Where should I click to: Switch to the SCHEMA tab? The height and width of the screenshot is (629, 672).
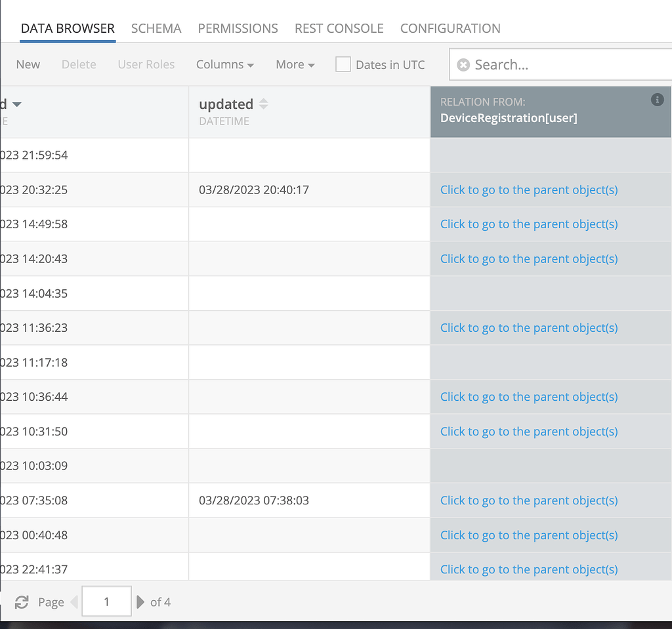click(x=156, y=28)
